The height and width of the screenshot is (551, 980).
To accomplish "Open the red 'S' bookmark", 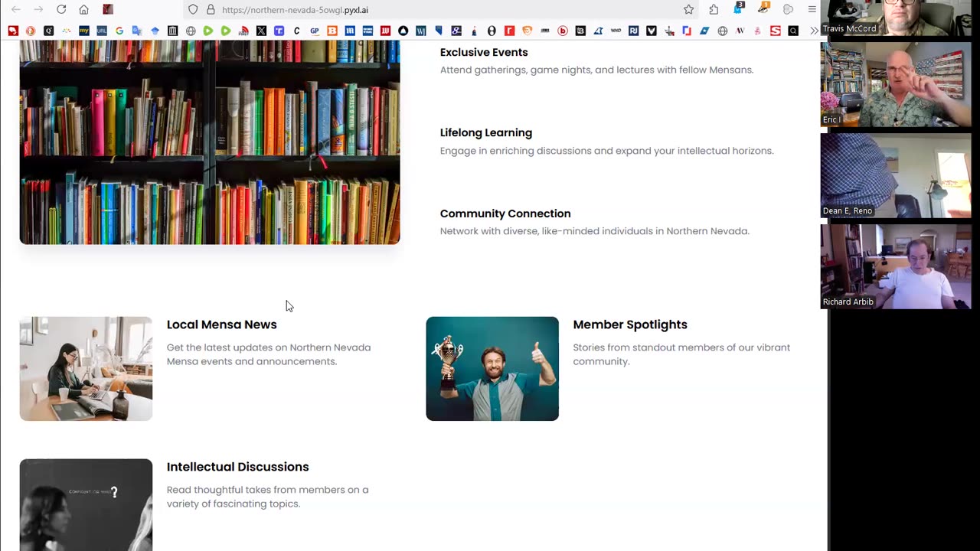I will 776,31.
